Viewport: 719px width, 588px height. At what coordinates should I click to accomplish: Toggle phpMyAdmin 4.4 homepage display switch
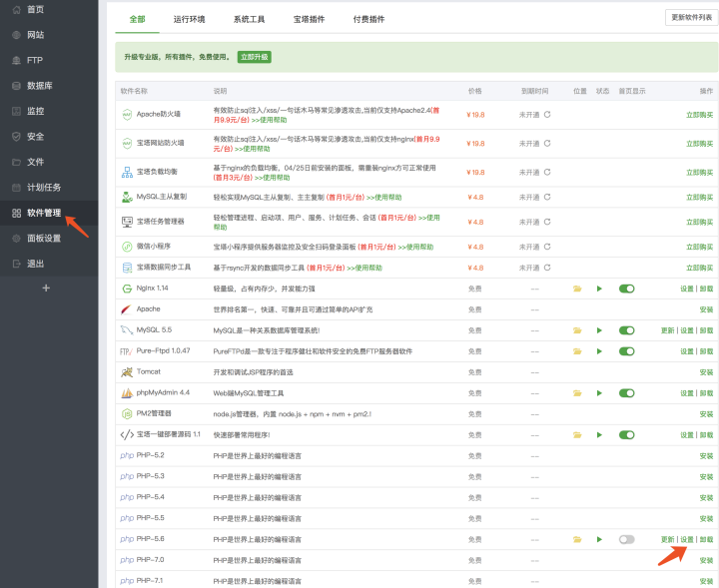(626, 393)
